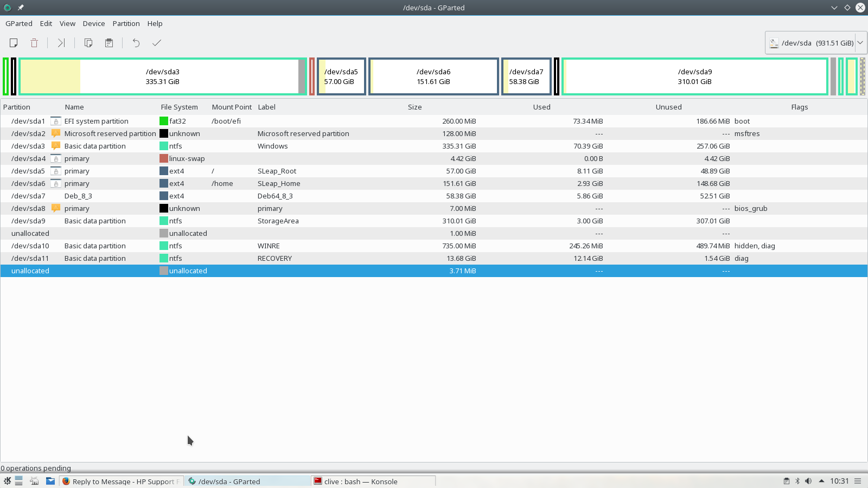The image size is (868, 488).
Task: Sort by the Used column header
Action: 541,107
